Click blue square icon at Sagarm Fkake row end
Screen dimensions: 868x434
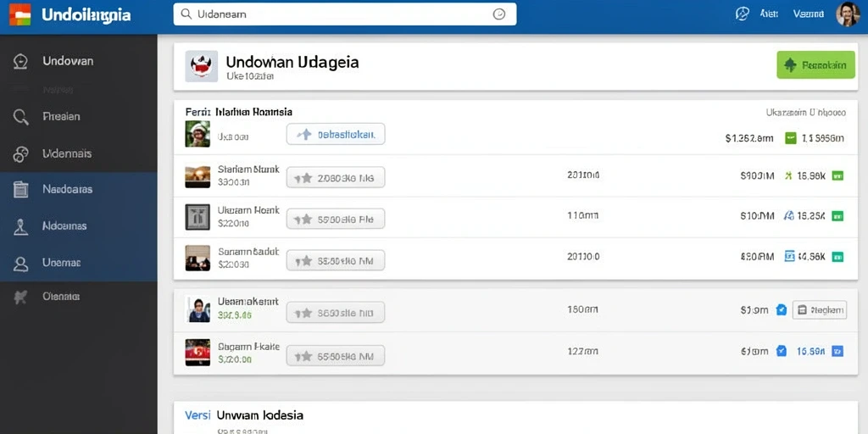(837, 350)
